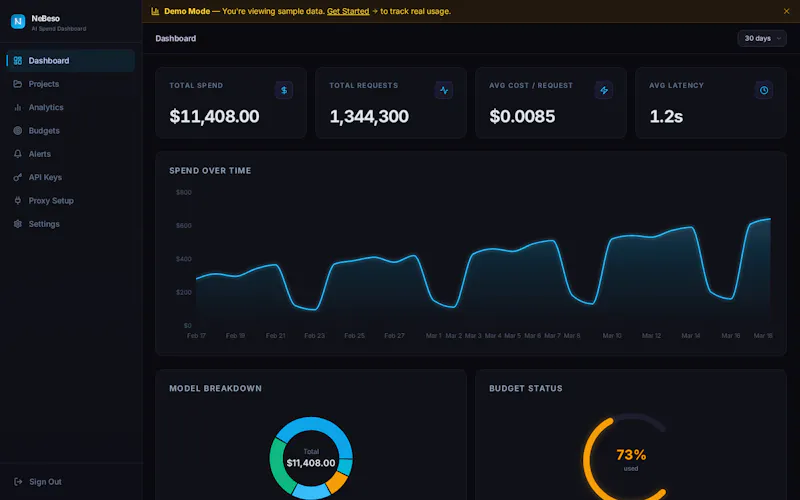Image resolution: width=800 pixels, height=500 pixels.
Task: Click the Avg Latency card label
Action: 676,85
